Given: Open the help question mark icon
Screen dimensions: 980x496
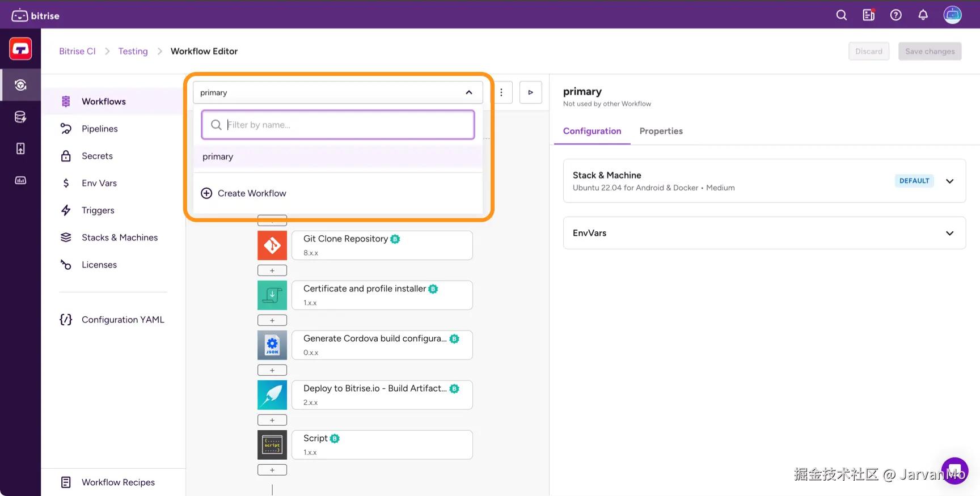Looking at the screenshot, I should point(895,15).
